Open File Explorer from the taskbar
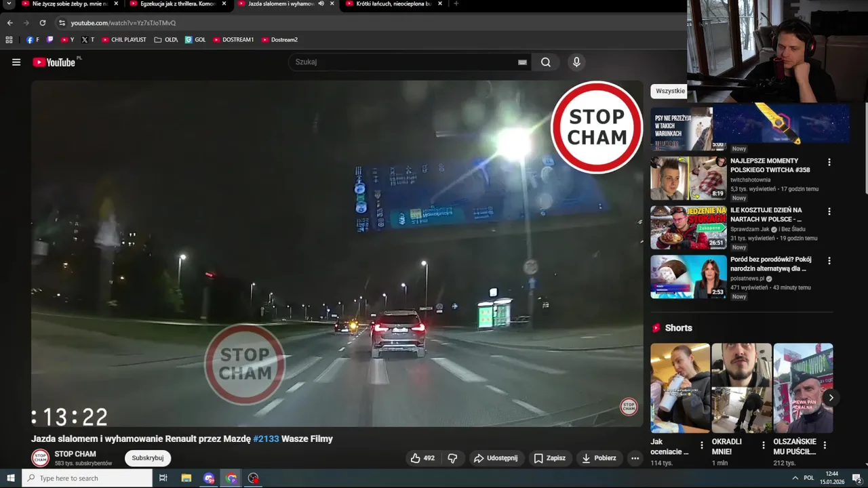The height and width of the screenshot is (488, 868). point(186,479)
